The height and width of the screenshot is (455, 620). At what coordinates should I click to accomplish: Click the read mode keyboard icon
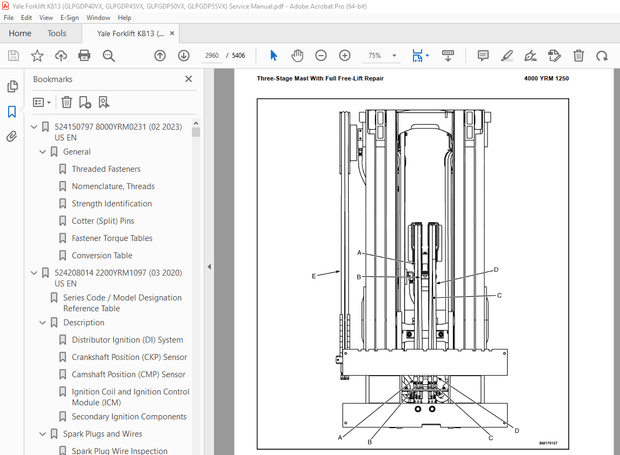[448, 56]
